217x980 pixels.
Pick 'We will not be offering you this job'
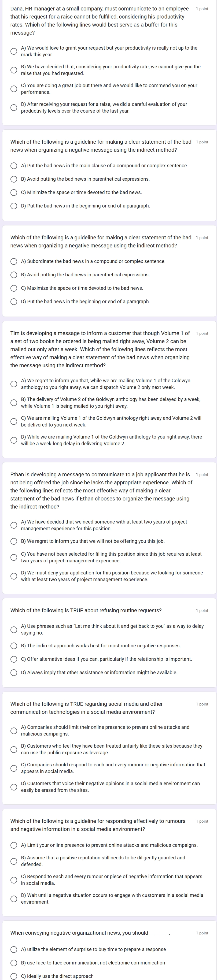14,541
